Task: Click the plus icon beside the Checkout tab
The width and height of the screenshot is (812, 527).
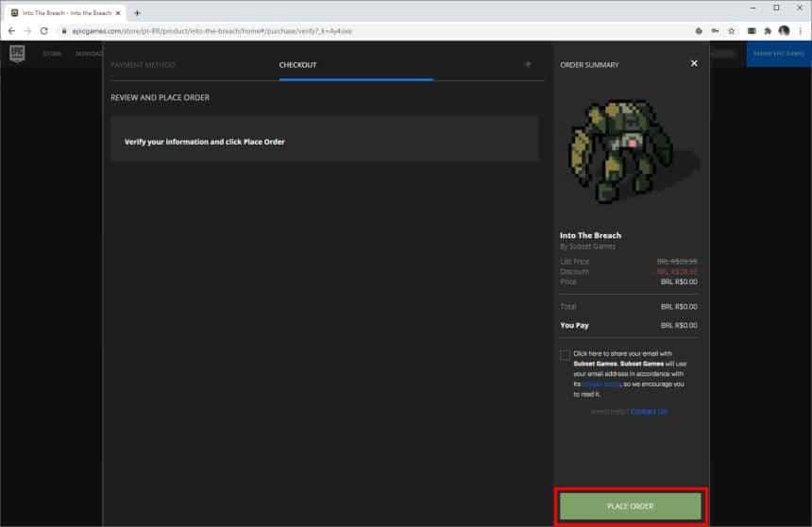Action: pos(528,64)
